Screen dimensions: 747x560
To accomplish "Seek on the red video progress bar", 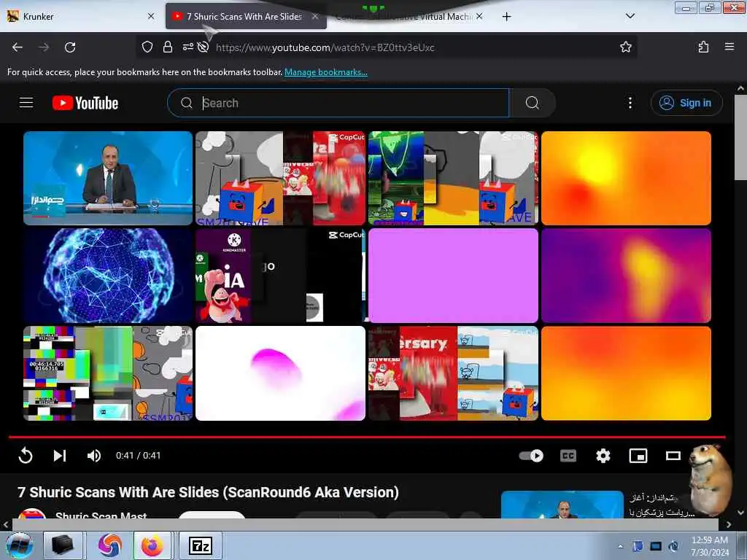I will point(367,437).
